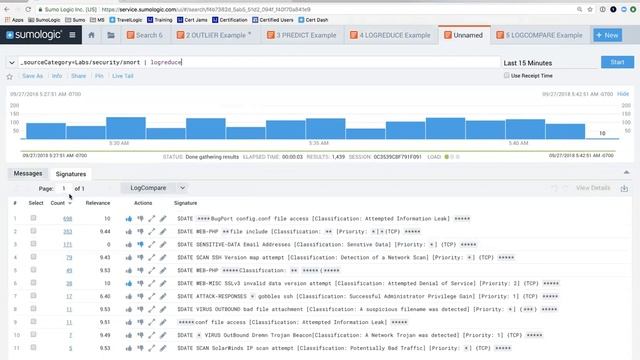The image size is (640, 360).
Task: Collapse the query editor chevron
Action: pyautogui.click(x=12, y=63)
